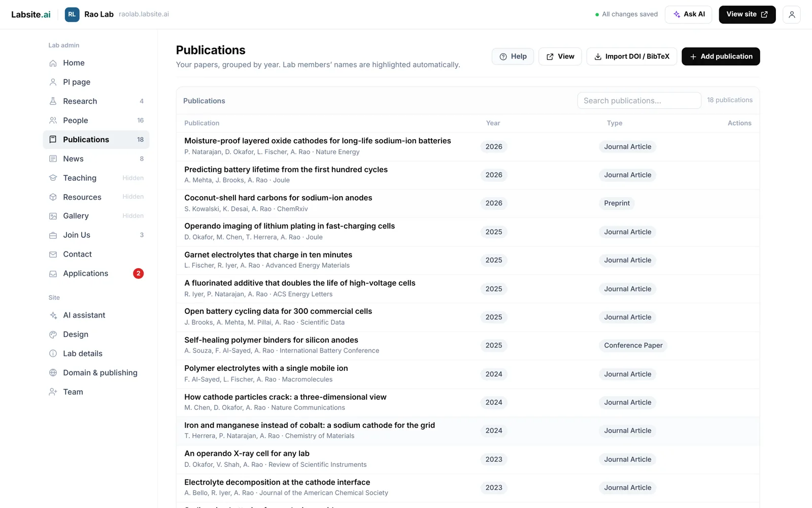This screenshot has width=812, height=508.
Task: Click the Research flask icon
Action: 53,101
